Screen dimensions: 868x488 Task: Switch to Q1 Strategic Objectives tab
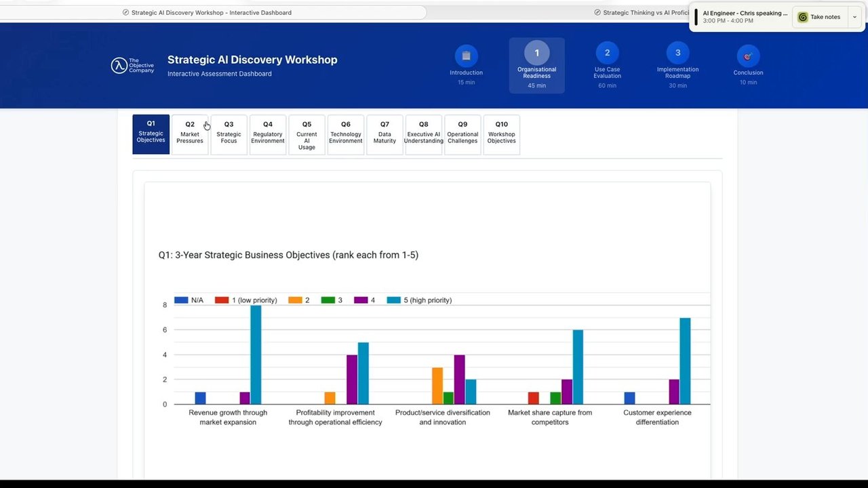[151, 134]
